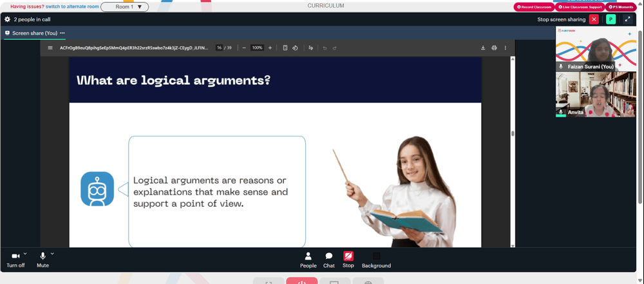The width and height of the screenshot is (644, 284).
Task: Open call settings gear icon
Action: click(x=7, y=19)
